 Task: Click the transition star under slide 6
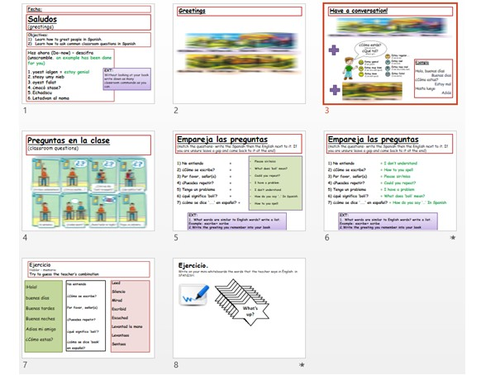[x=452, y=238]
